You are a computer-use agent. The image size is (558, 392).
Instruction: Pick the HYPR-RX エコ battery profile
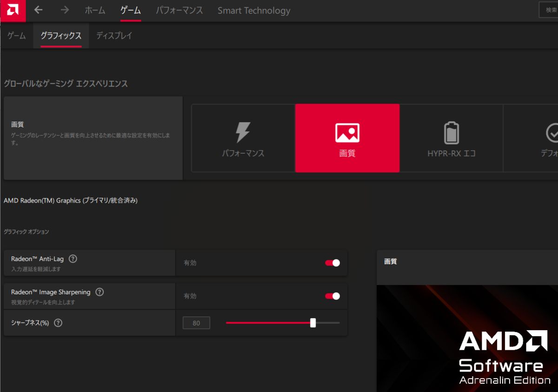pos(452,138)
